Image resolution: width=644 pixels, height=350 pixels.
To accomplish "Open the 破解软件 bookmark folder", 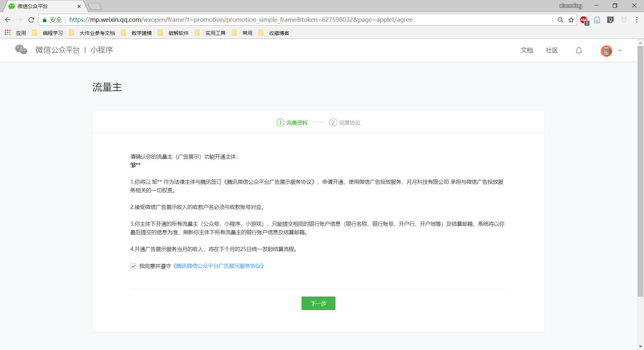I will coord(173,33).
